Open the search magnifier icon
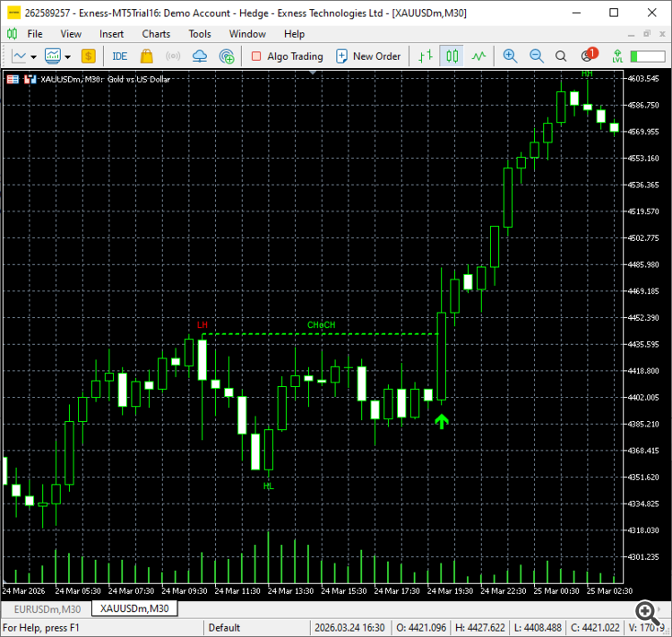The height and width of the screenshot is (637, 672). [561, 56]
